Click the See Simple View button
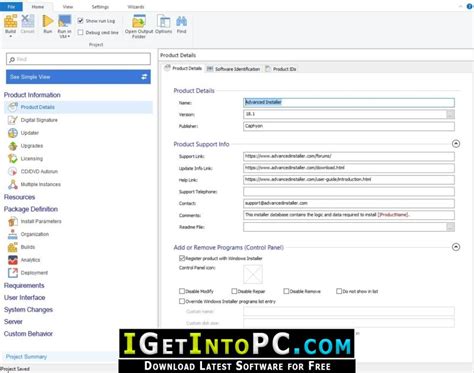 pyautogui.click(x=78, y=77)
